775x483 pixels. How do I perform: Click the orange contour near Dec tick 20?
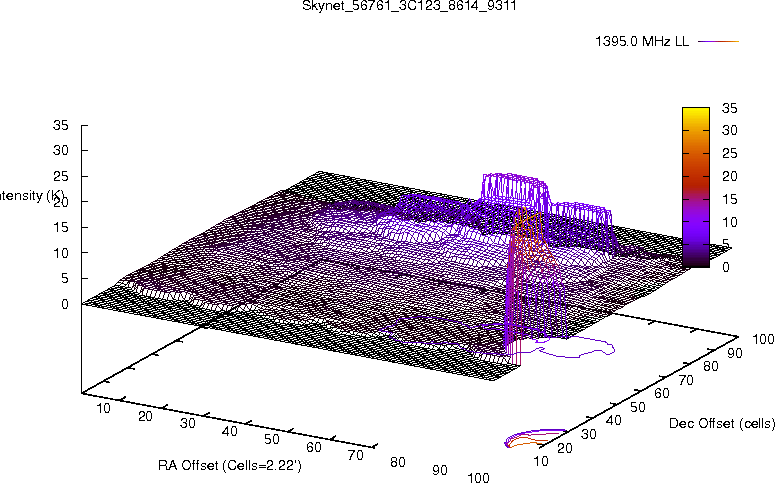coord(526,442)
